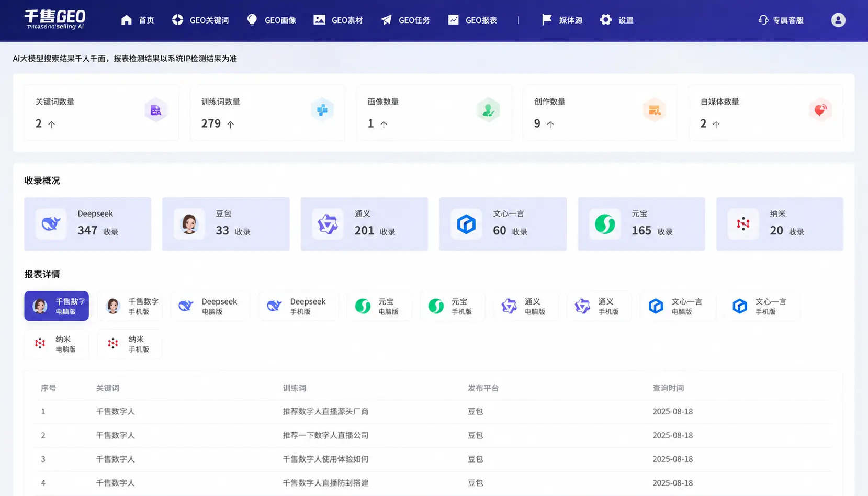Select the 文心一言 手机版 tab
Screen dimensions: 868x496
click(761, 306)
